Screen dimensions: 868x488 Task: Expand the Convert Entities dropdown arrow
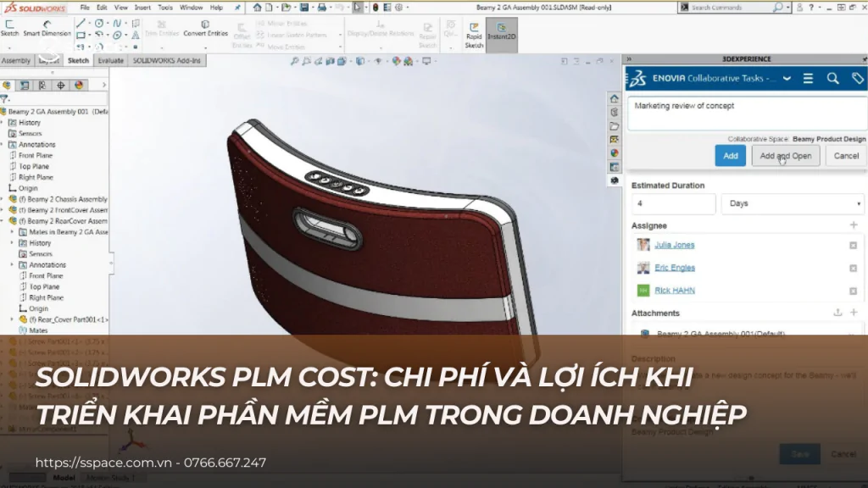pos(205,47)
